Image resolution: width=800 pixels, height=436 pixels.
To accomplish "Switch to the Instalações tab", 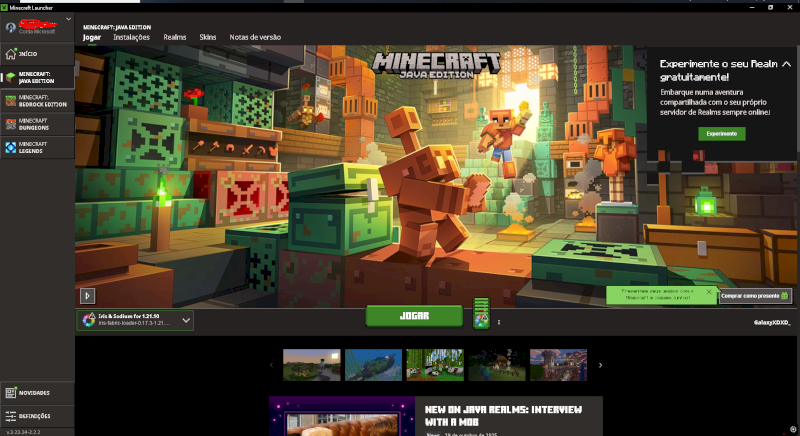I will coord(132,37).
